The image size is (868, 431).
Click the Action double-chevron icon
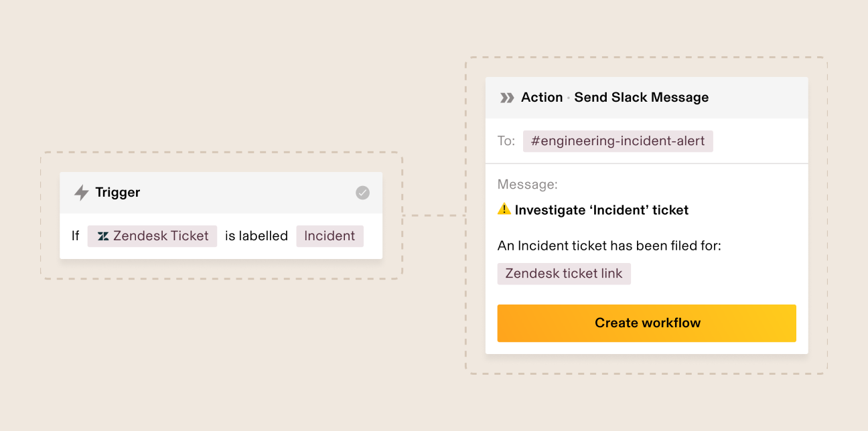507,98
